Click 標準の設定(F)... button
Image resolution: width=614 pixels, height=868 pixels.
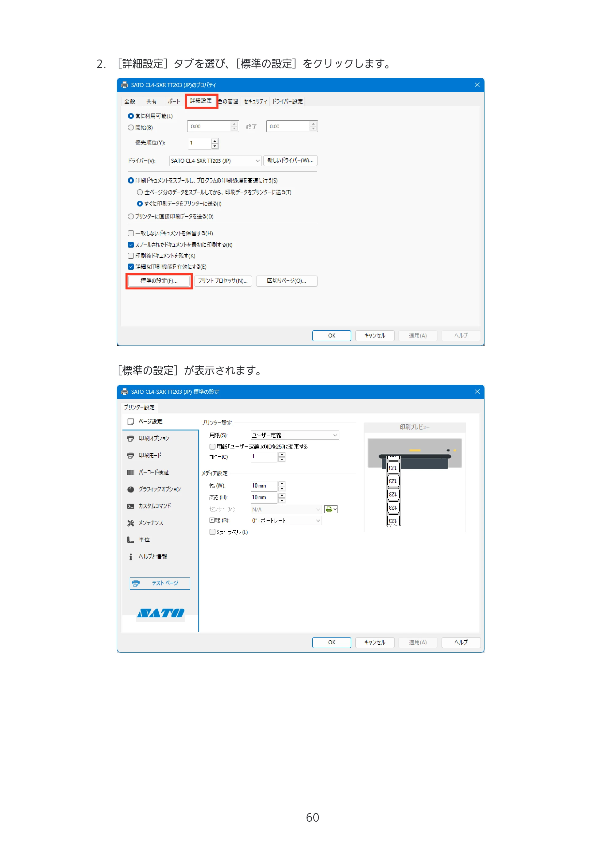click(x=159, y=281)
